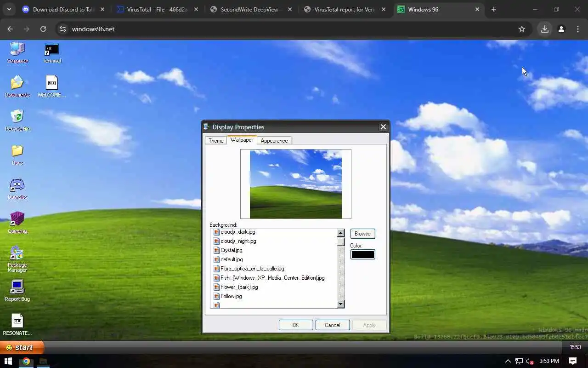588x368 pixels.
Task: Switch to the Wallpaper tab
Action: [x=242, y=140]
